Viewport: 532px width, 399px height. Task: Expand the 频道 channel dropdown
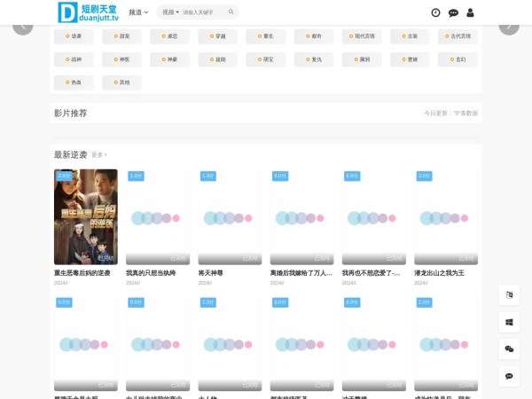138,12
